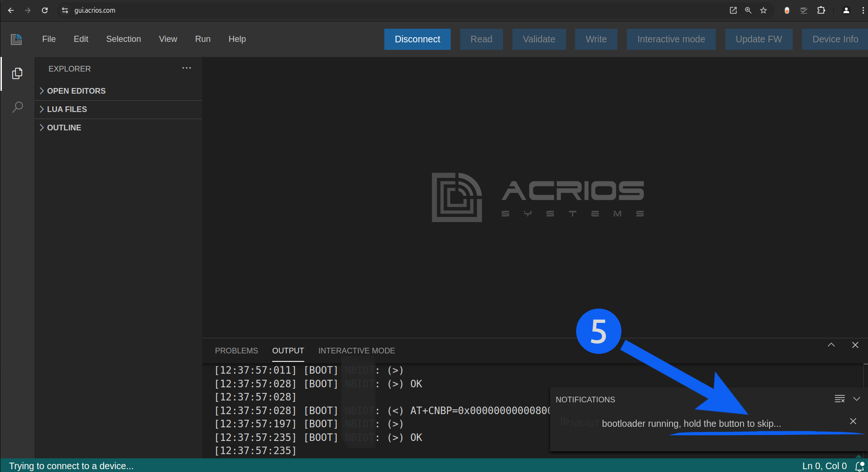Bookmark this page with the star icon
Screen dimensions: 868x472
pos(763,10)
